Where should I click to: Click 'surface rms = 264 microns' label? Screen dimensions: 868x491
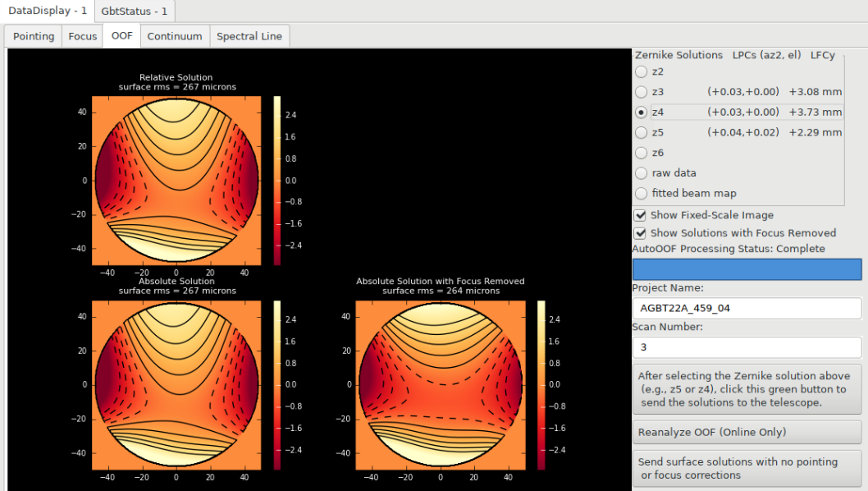(x=441, y=291)
